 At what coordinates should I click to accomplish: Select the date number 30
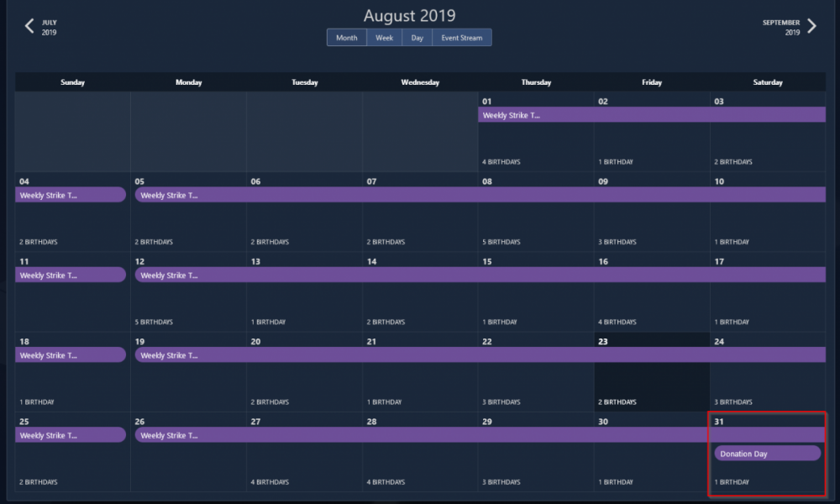[603, 422]
